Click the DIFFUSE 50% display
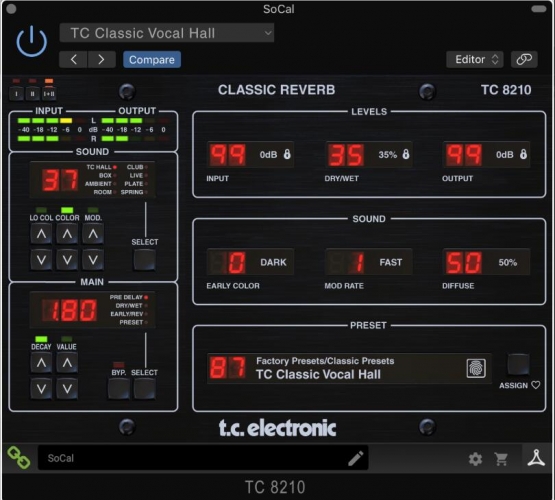This screenshot has width=555, height=500. tap(486, 262)
